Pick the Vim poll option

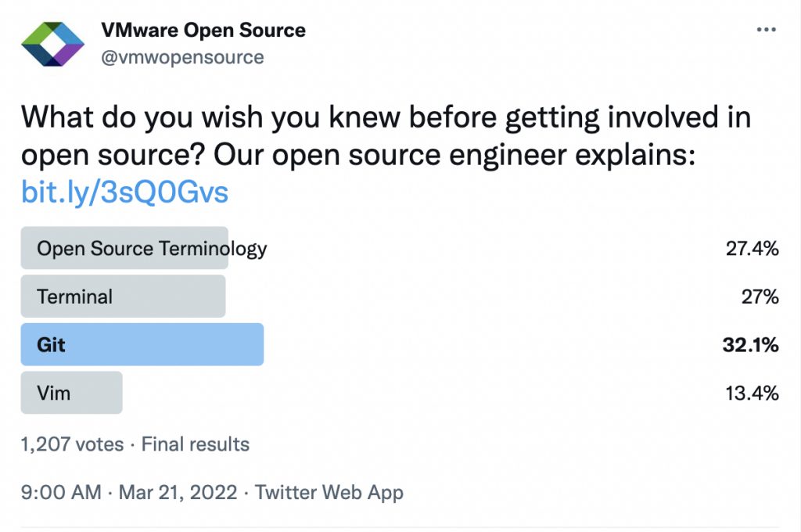click(54, 392)
